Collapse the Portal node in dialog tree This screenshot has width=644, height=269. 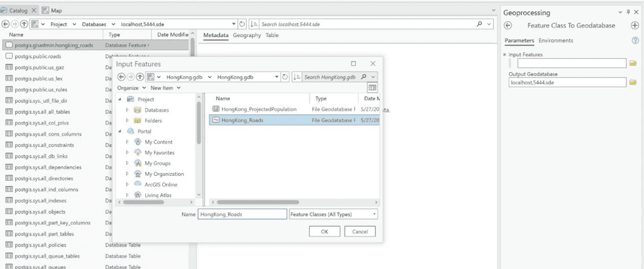(x=120, y=131)
